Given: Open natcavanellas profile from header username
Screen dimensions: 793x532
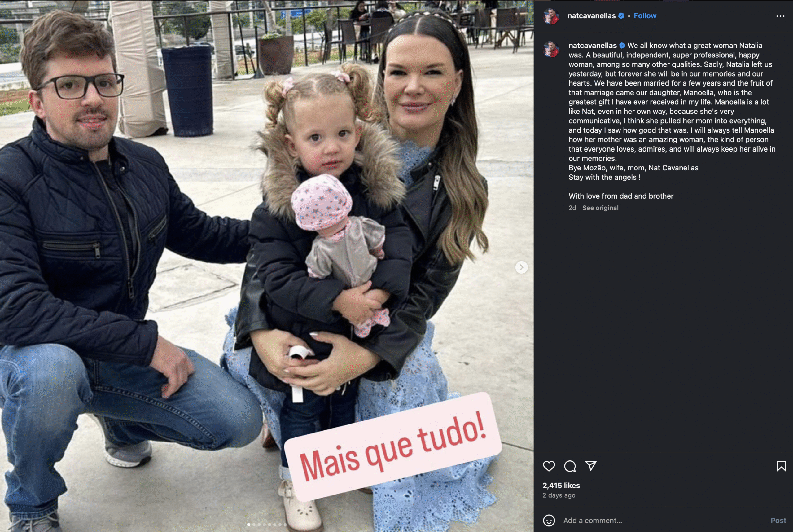Looking at the screenshot, I should pyautogui.click(x=591, y=15).
